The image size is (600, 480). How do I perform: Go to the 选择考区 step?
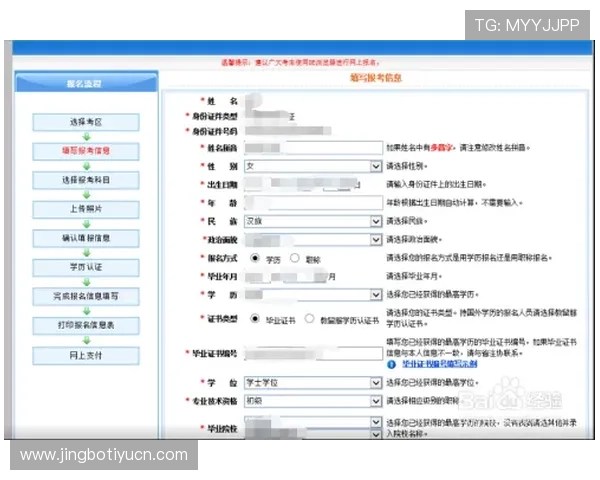[x=86, y=122]
